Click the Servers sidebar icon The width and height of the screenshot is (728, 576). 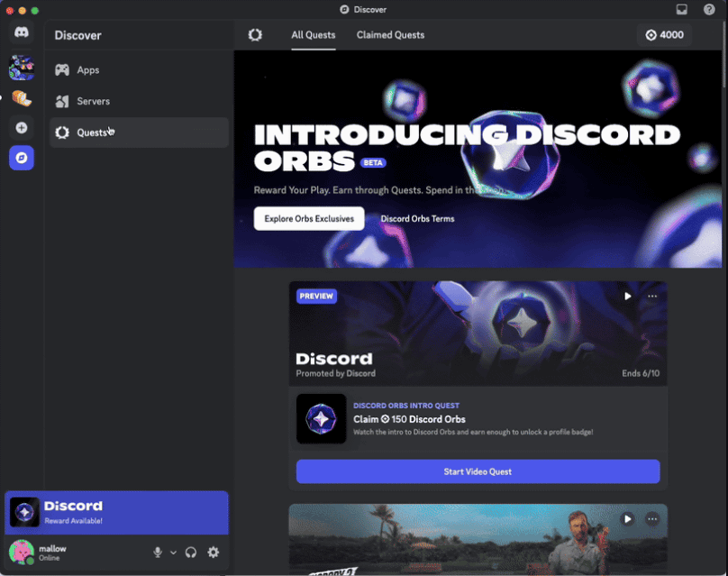(x=62, y=101)
